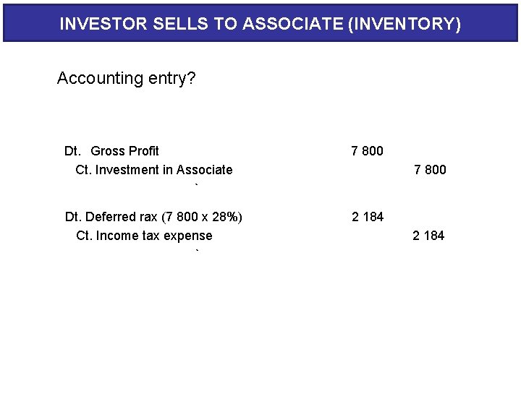The width and height of the screenshot is (521, 420).
Task: Click the slide title about investor selling inventory
Action: tap(260, 24)
